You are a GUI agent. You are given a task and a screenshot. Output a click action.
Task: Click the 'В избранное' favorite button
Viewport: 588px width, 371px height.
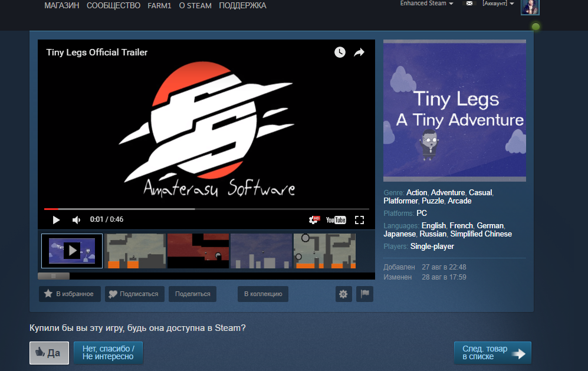(x=70, y=294)
